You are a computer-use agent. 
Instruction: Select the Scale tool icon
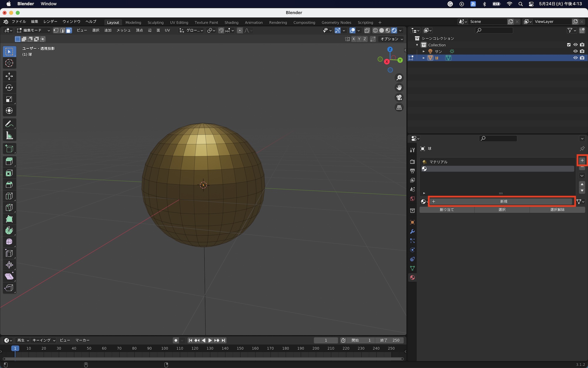tap(9, 99)
